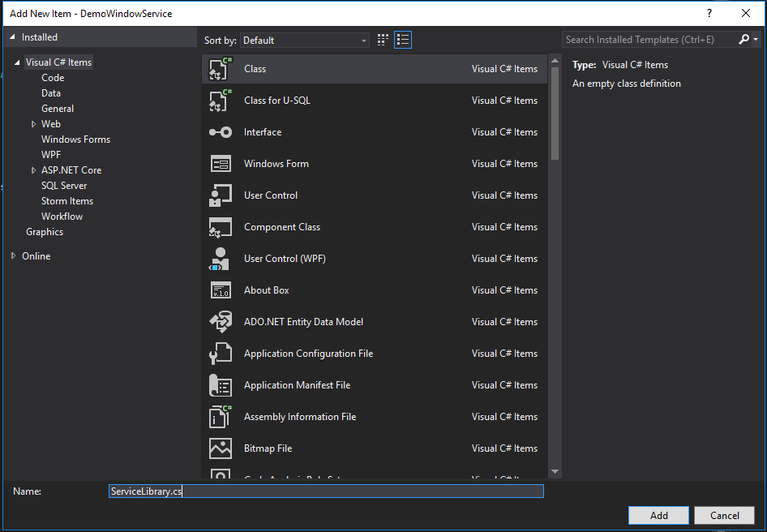Viewport: 767px width, 532px height.
Task: Select the Interface template icon
Action: (x=221, y=131)
